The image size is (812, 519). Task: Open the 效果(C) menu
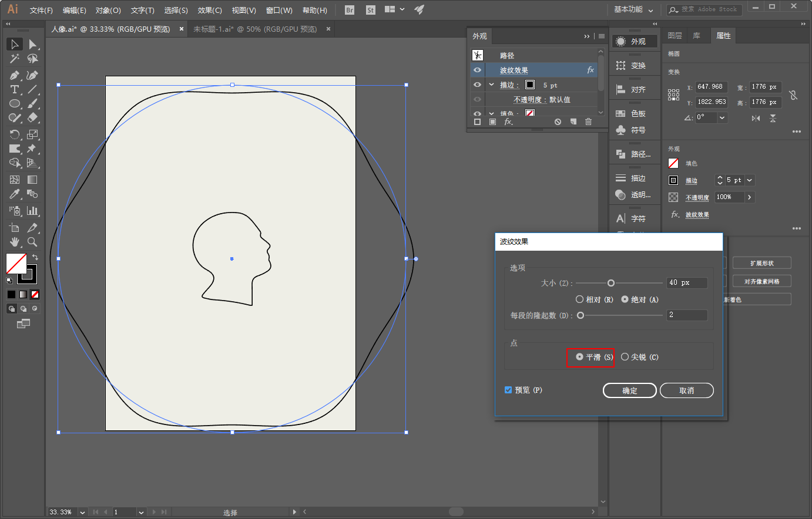pos(210,10)
